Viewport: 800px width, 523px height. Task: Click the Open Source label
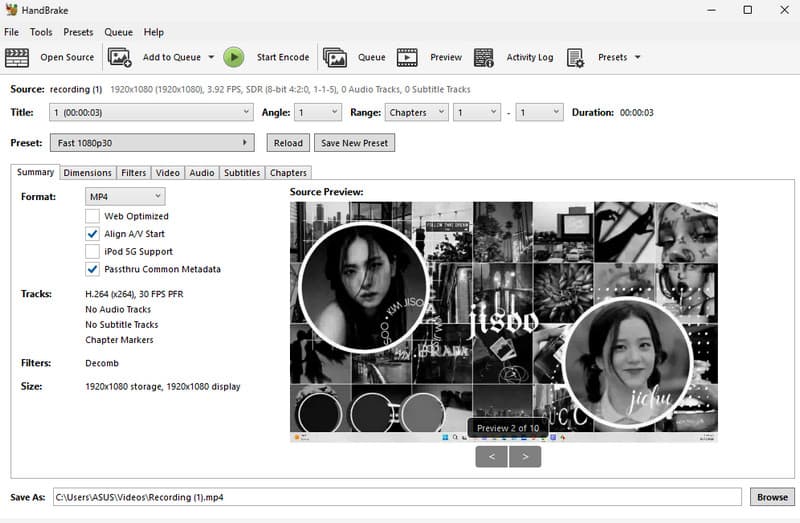click(67, 57)
